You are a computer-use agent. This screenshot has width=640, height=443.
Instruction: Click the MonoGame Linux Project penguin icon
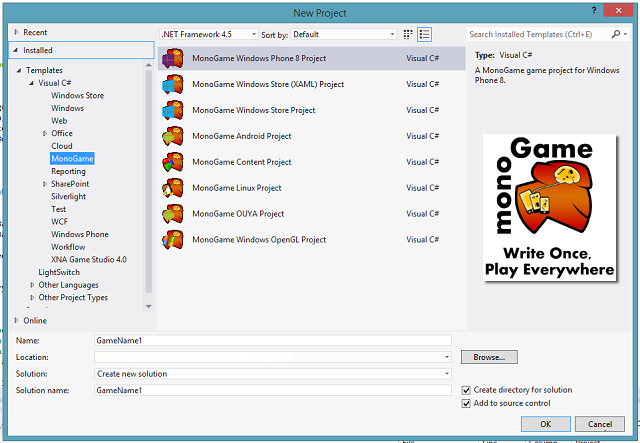point(173,188)
